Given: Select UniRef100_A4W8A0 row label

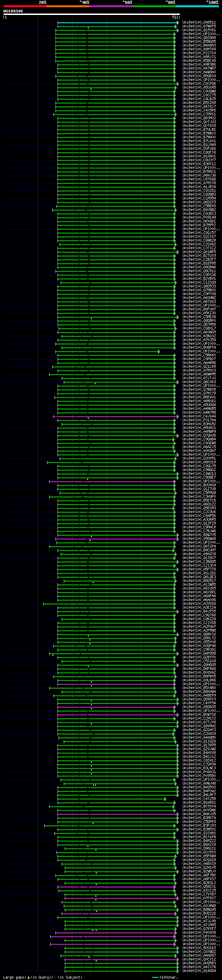Looking at the screenshot, I should 199,72.
